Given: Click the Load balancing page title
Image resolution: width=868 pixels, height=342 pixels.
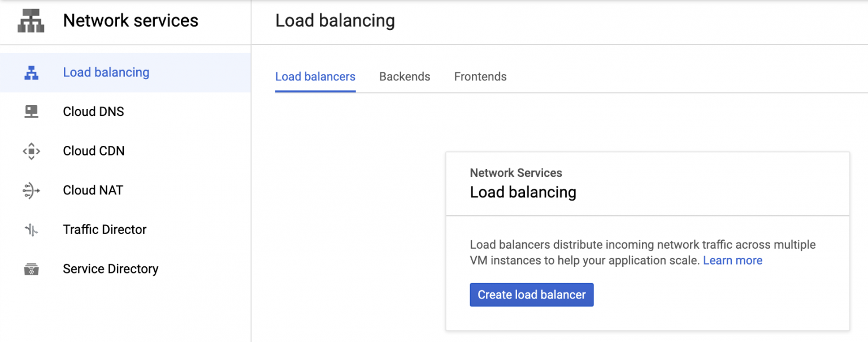Looking at the screenshot, I should pos(335,20).
